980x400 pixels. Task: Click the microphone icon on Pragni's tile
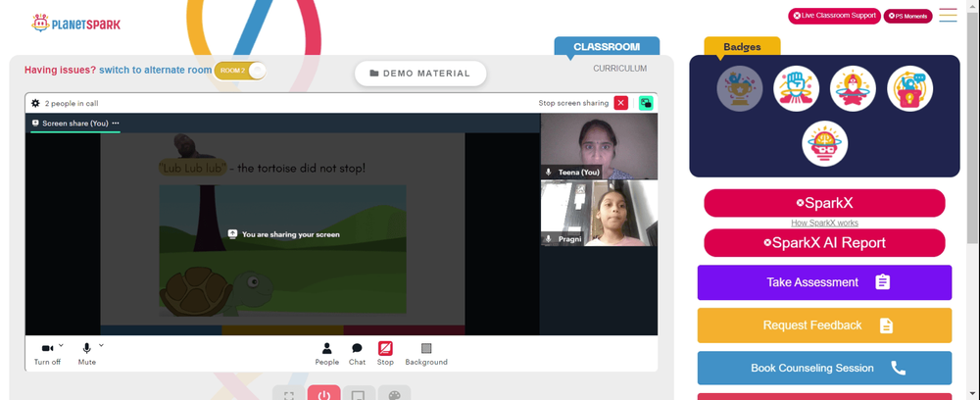click(549, 239)
